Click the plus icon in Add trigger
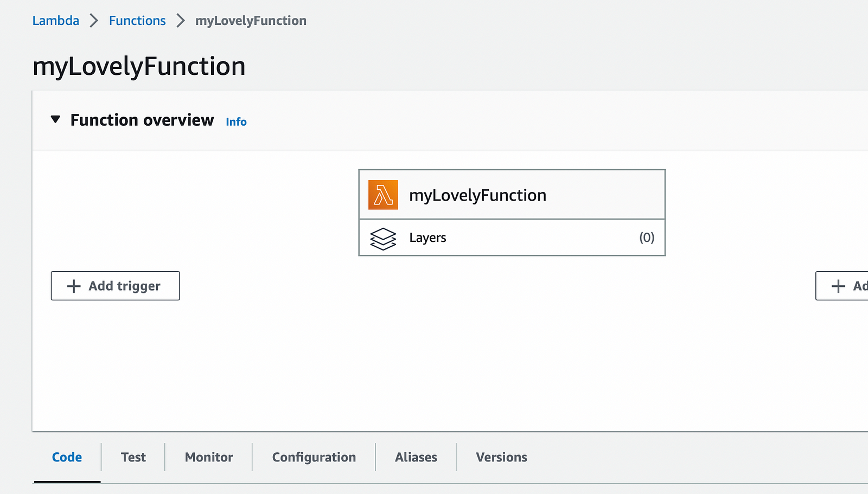 coord(74,286)
